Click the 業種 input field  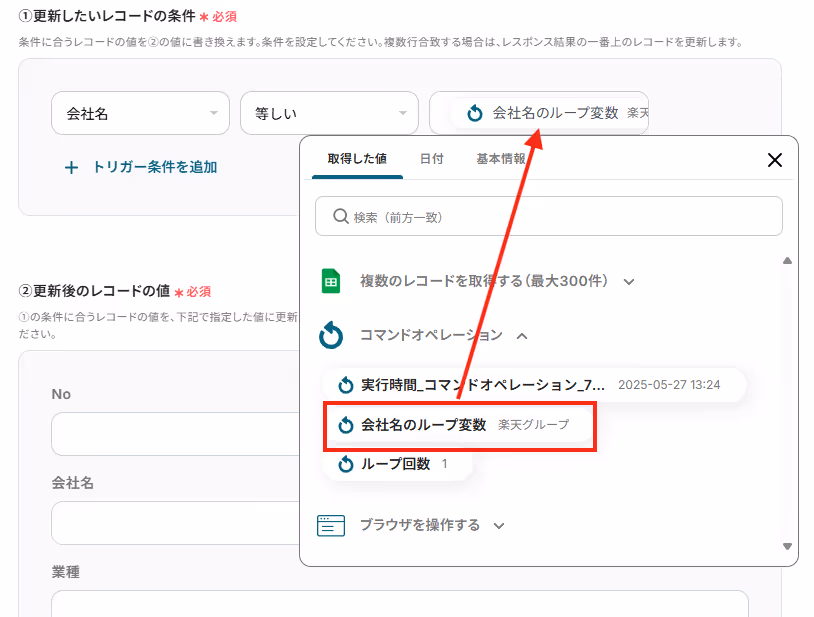pos(400,604)
